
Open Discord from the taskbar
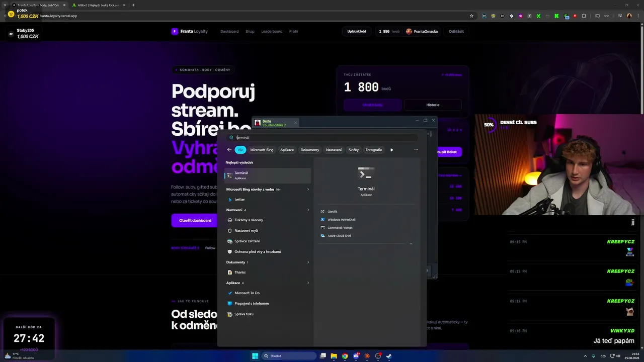[356, 356]
